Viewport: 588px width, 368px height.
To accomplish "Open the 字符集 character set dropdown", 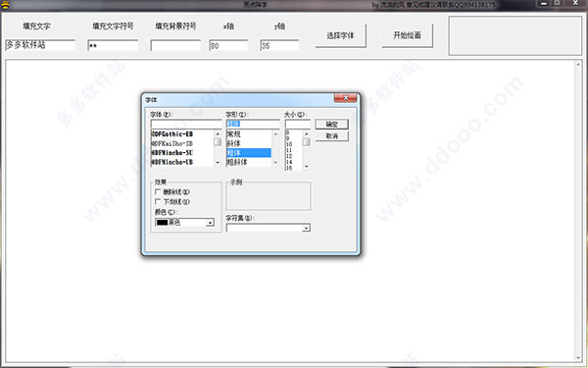I will coord(307,228).
